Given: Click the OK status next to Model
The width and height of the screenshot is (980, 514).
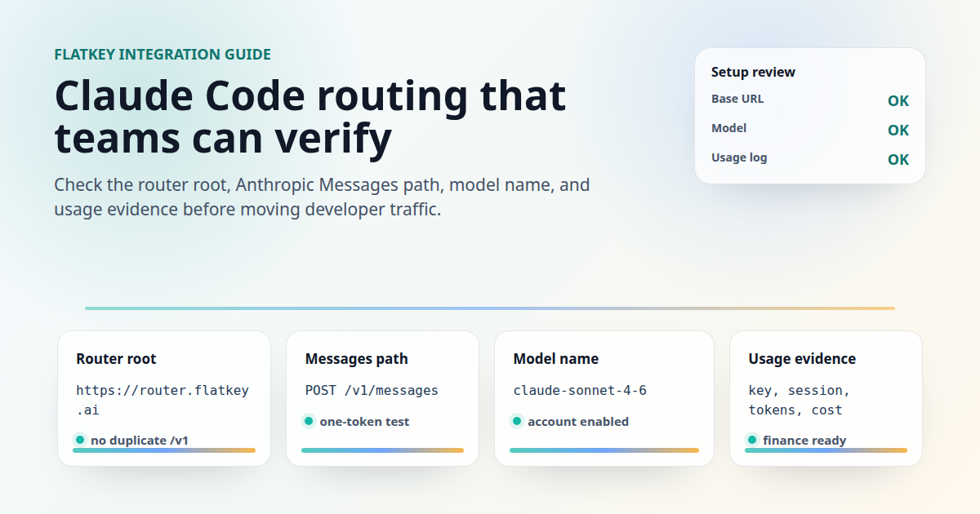Looking at the screenshot, I should (898, 131).
